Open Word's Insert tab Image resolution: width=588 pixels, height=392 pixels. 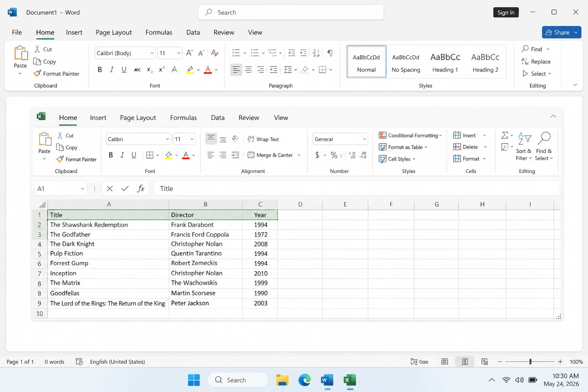pyautogui.click(x=74, y=32)
